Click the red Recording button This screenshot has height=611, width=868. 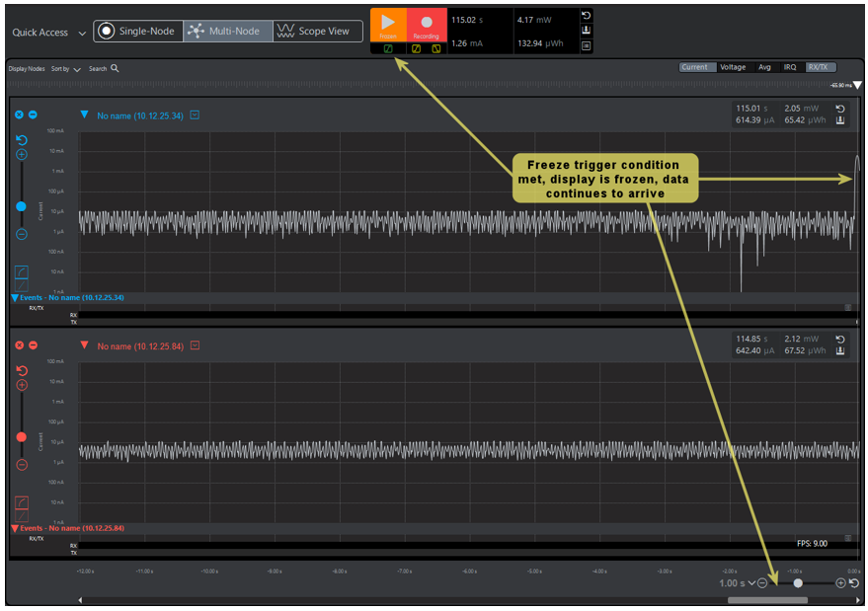[x=427, y=24]
